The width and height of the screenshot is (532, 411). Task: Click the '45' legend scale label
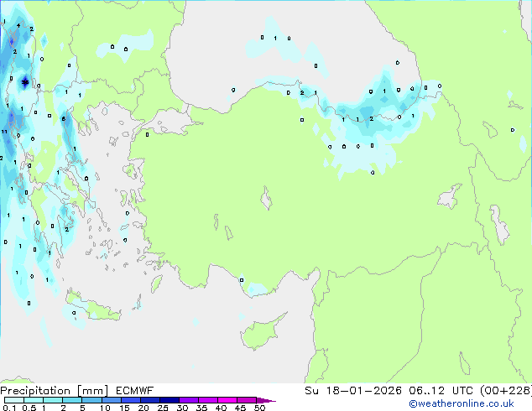click(x=240, y=408)
